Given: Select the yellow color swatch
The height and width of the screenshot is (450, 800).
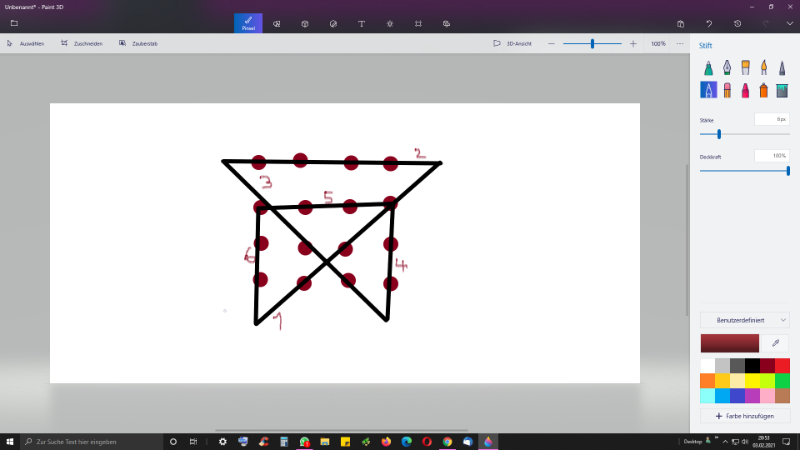Looking at the screenshot, I should click(x=752, y=380).
